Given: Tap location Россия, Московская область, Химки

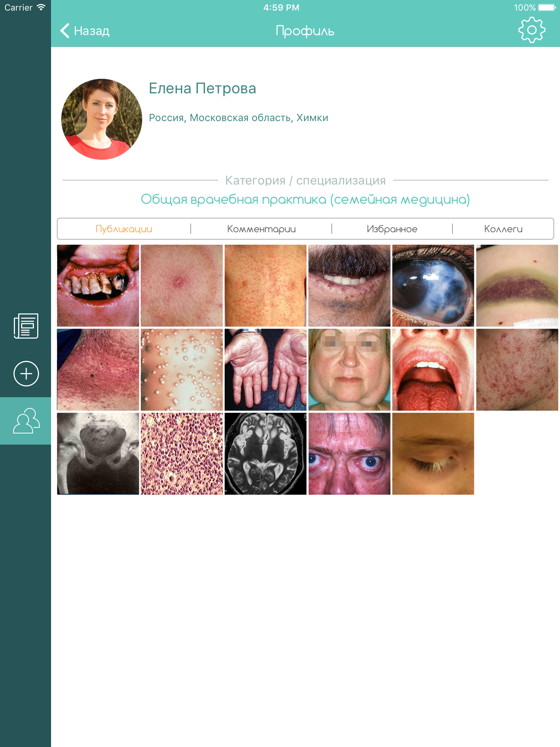Looking at the screenshot, I should click(x=238, y=118).
